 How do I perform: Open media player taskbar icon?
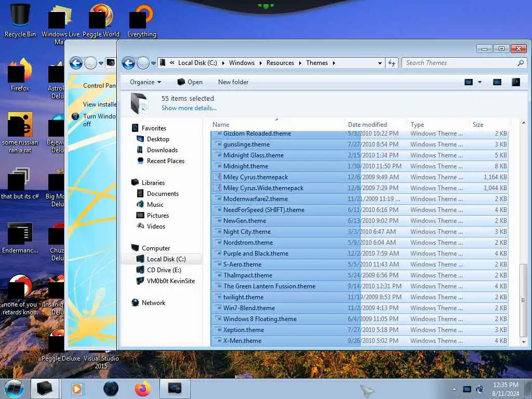click(77, 389)
